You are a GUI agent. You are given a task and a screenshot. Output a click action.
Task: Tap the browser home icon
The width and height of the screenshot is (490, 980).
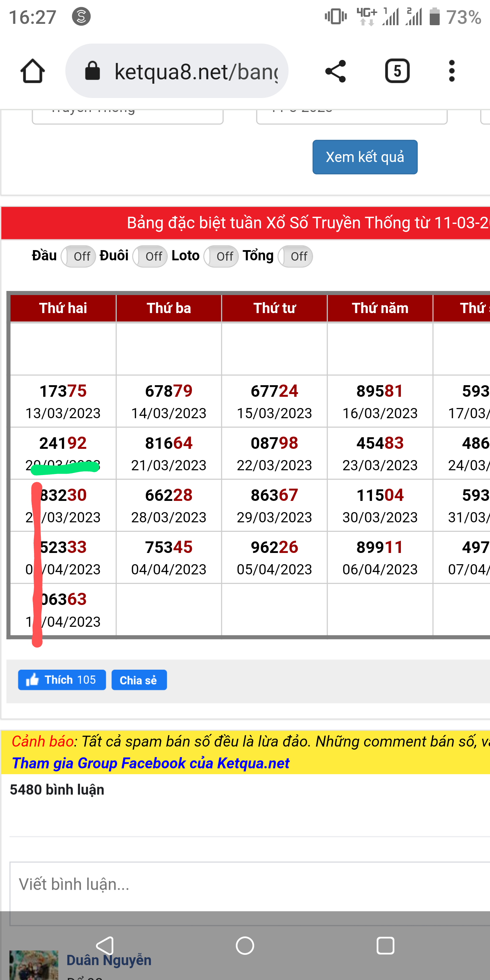pyautogui.click(x=32, y=71)
